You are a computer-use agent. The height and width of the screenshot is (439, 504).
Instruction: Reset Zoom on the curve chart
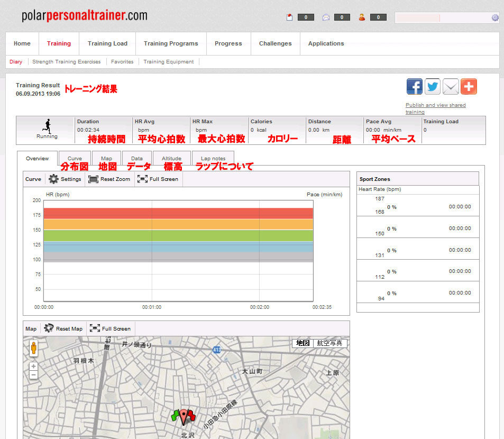click(109, 179)
